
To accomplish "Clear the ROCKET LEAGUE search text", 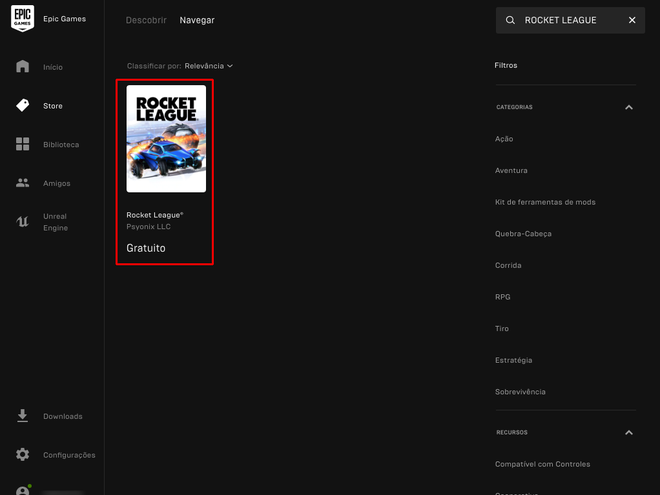I will point(632,20).
